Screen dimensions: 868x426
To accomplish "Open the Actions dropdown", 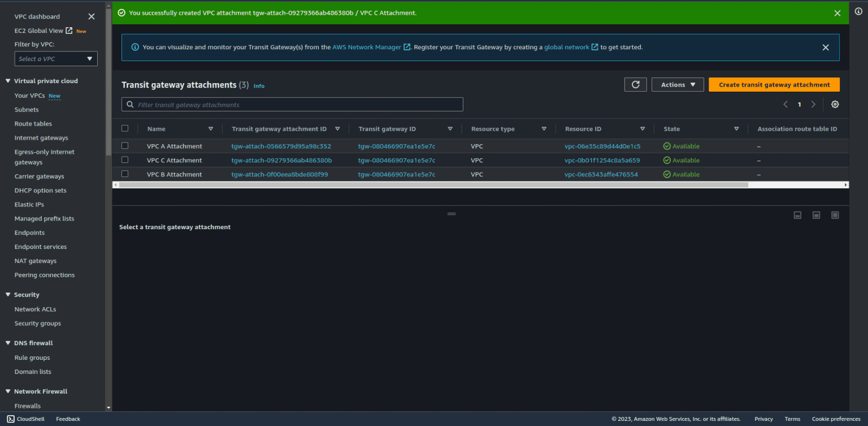I will (x=678, y=84).
